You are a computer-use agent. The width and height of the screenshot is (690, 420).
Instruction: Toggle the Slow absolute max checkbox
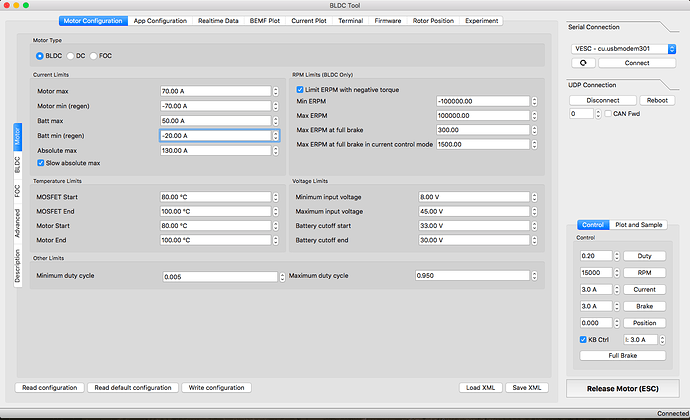40,162
